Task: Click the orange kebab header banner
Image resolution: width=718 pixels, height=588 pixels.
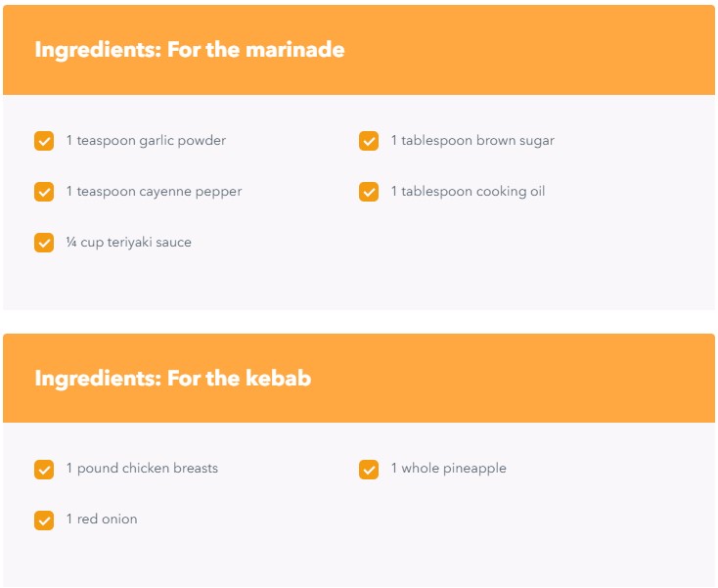Action: pyautogui.click(x=359, y=379)
